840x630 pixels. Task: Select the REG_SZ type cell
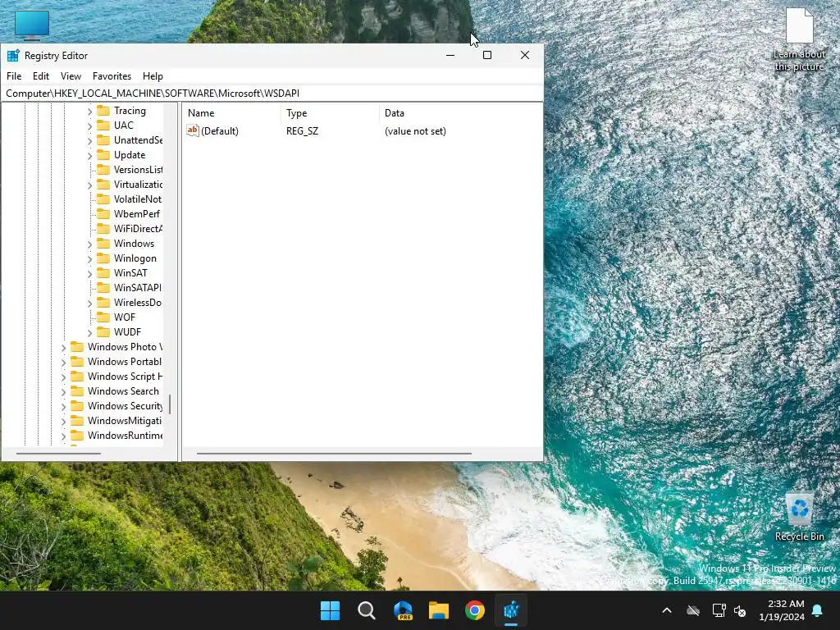[302, 130]
